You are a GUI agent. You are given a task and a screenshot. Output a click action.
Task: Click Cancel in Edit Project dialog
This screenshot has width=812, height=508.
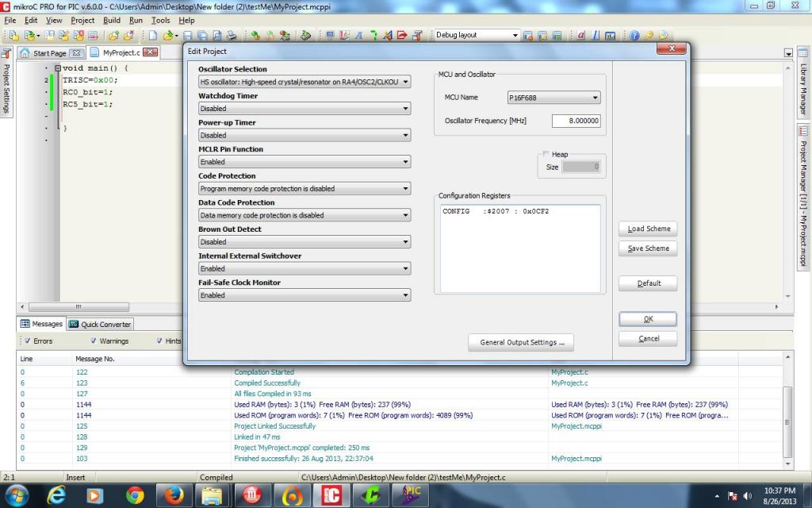(x=648, y=338)
